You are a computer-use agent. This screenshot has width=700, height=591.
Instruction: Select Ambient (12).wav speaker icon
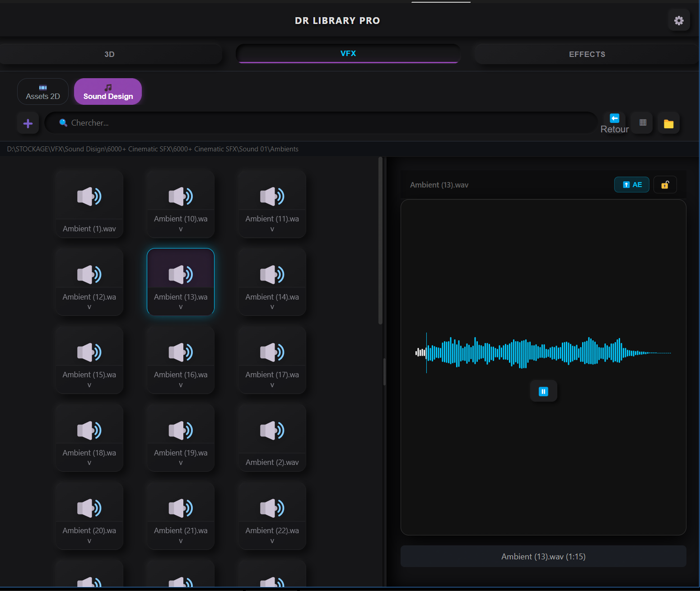(89, 274)
